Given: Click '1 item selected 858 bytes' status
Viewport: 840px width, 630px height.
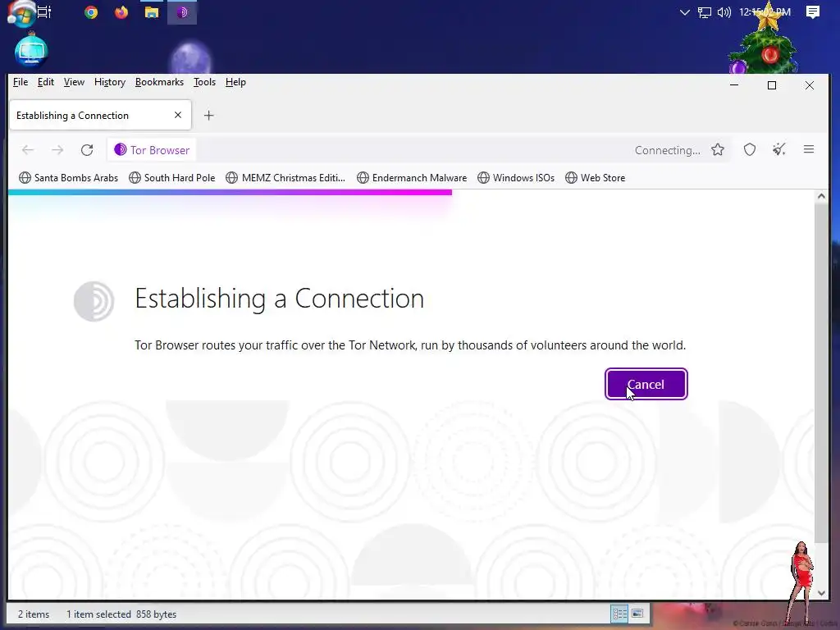Looking at the screenshot, I should pyautogui.click(x=121, y=614).
